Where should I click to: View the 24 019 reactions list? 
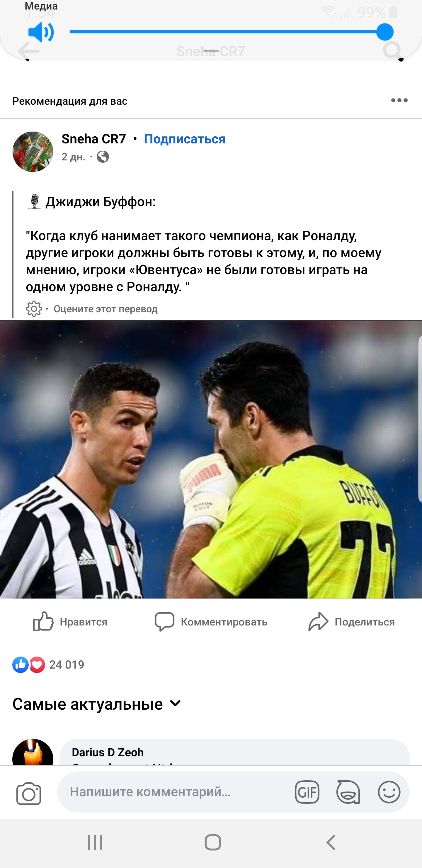(48, 664)
